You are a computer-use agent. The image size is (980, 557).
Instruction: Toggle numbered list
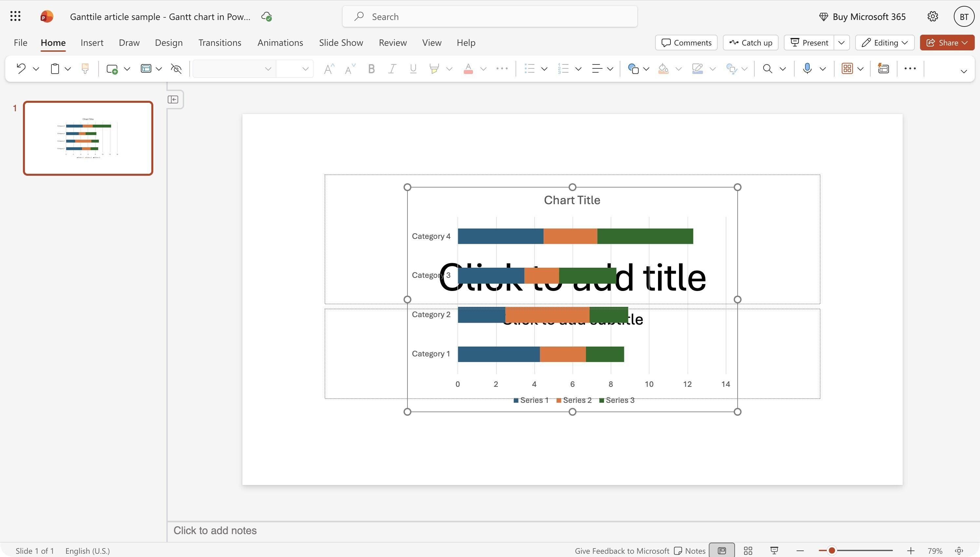563,69
